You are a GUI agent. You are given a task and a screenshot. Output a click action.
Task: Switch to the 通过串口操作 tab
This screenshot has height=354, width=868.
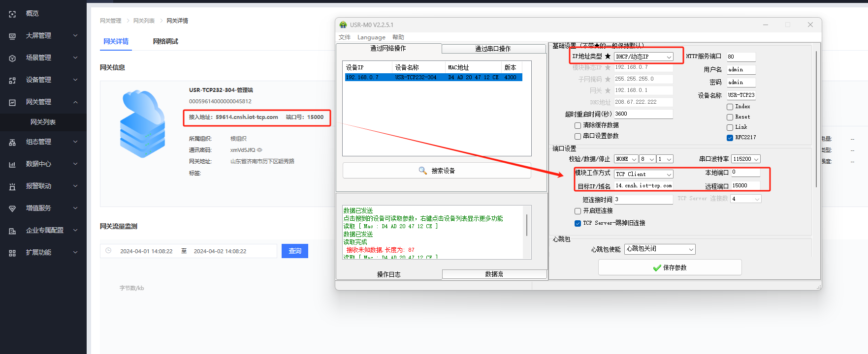(x=493, y=49)
